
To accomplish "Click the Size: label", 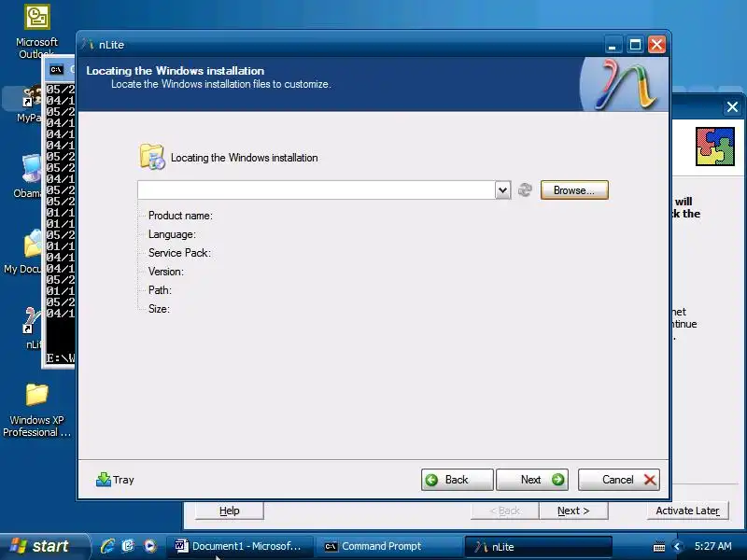I will 159,309.
